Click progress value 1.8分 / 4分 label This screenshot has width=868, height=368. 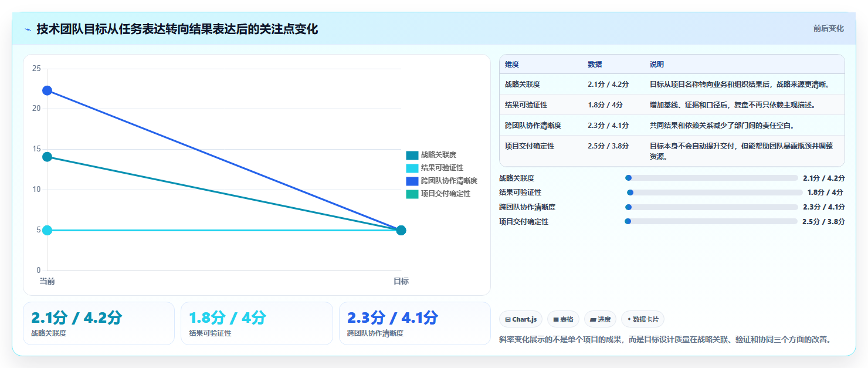825,193
